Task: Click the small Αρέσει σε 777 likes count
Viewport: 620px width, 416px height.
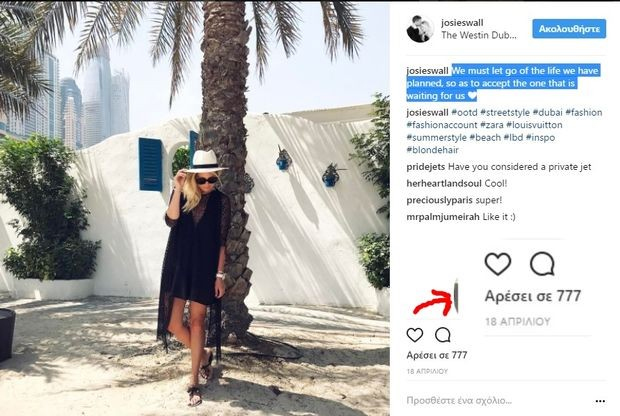Action: coord(437,355)
